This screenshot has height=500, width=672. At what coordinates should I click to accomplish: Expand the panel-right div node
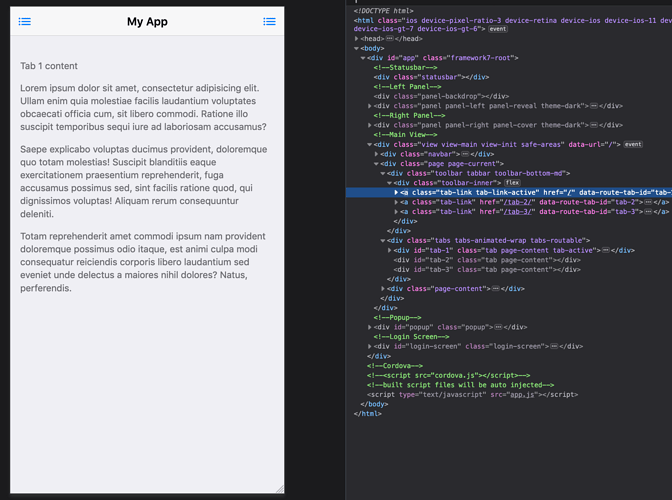[x=369, y=125]
